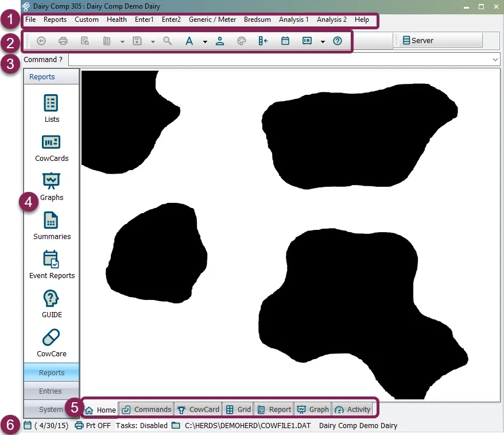Open CowCards in the sidebar
504x435 pixels.
click(52, 148)
